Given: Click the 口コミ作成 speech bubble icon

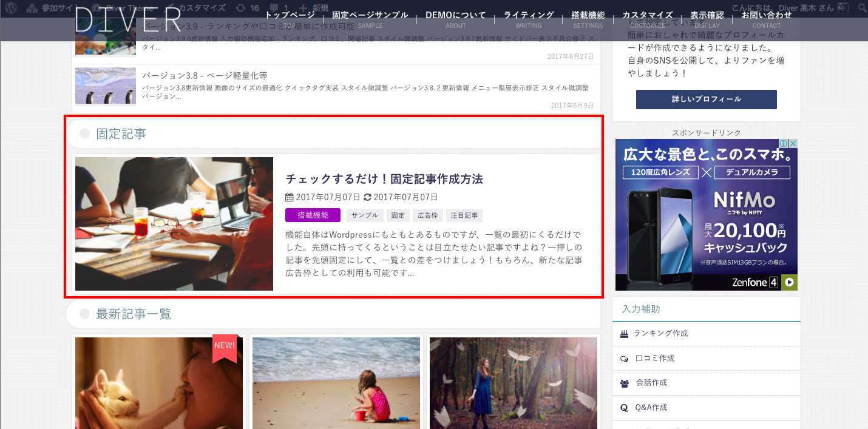Looking at the screenshot, I should point(624,359).
